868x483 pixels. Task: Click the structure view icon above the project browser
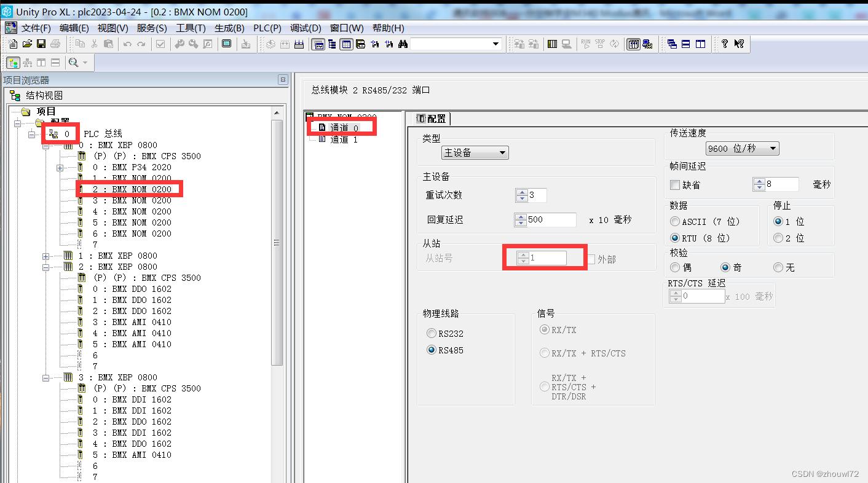point(13,62)
